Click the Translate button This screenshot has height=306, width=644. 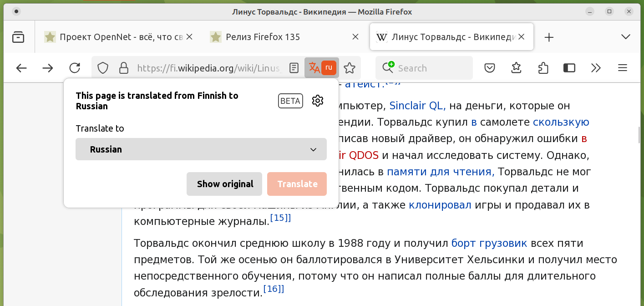click(x=297, y=184)
